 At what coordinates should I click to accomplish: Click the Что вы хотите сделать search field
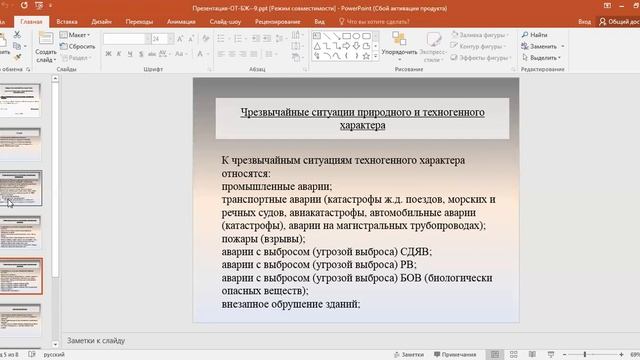coord(374,22)
